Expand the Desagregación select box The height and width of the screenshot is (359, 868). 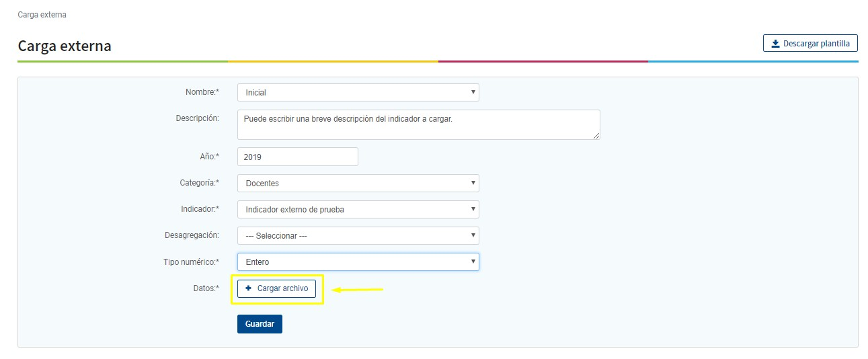[x=358, y=236]
